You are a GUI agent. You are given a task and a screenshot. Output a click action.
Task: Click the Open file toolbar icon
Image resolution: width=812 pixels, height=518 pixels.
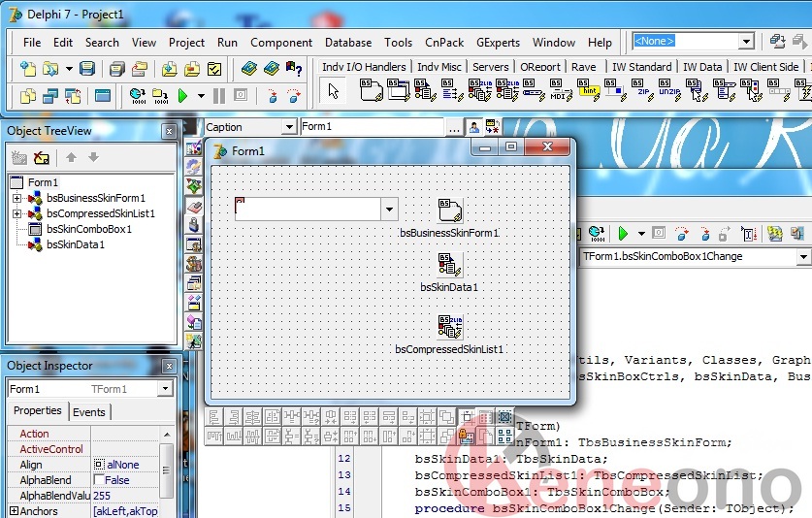click(50, 68)
